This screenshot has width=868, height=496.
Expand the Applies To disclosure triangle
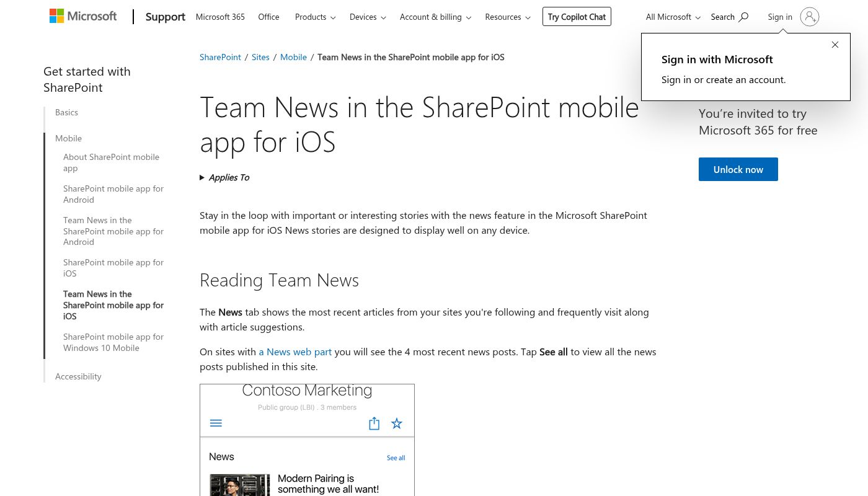tap(202, 177)
